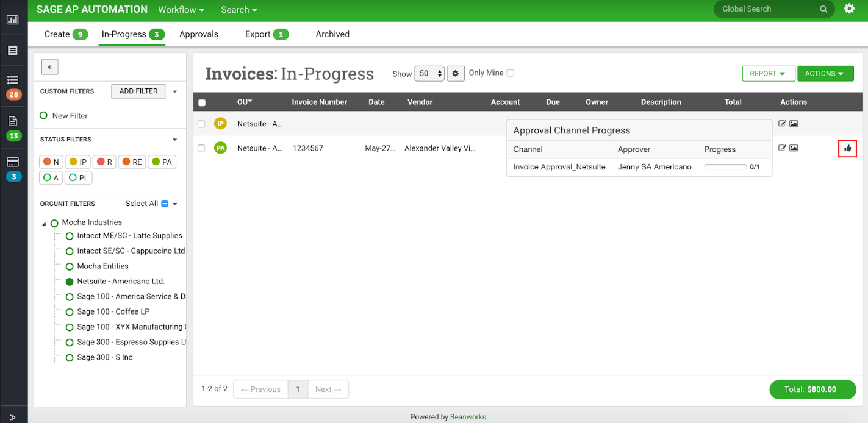The width and height of the screenshot is (868, 423).
Task: Click the Global Search magnifier icon
Action: pos(823,9)
